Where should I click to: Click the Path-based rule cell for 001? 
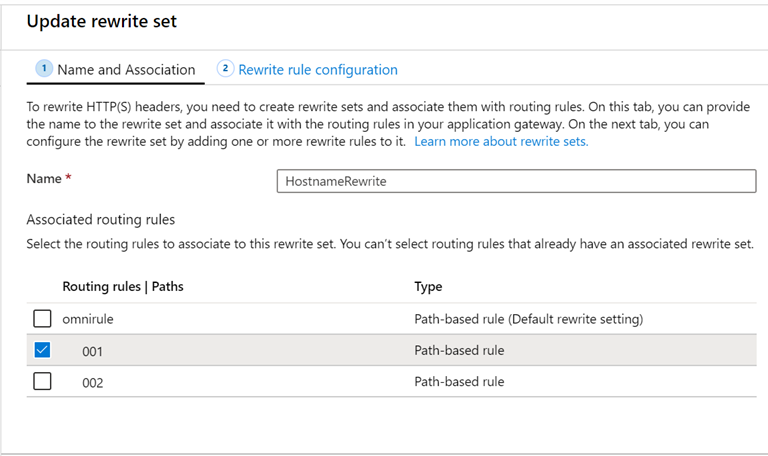point(459,351)
